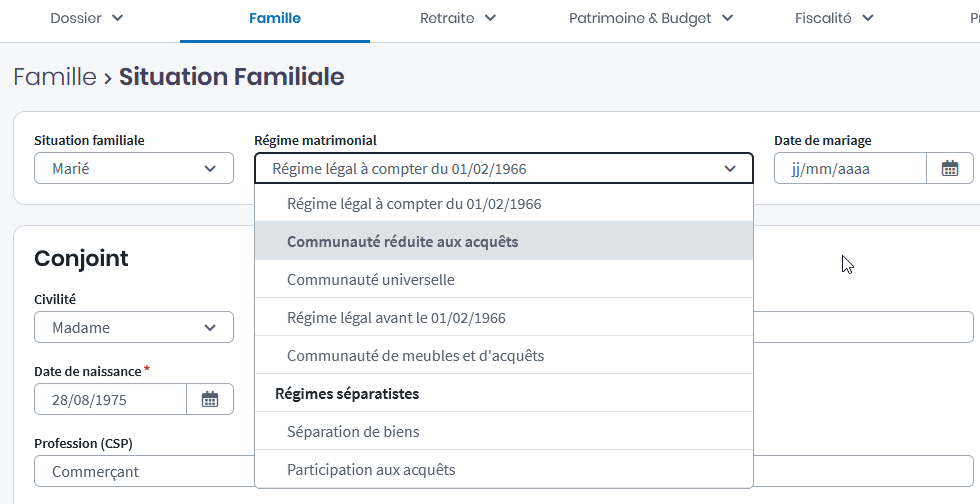
Task: Open the Civilité Madame dropdown
Action: point(134,327)
